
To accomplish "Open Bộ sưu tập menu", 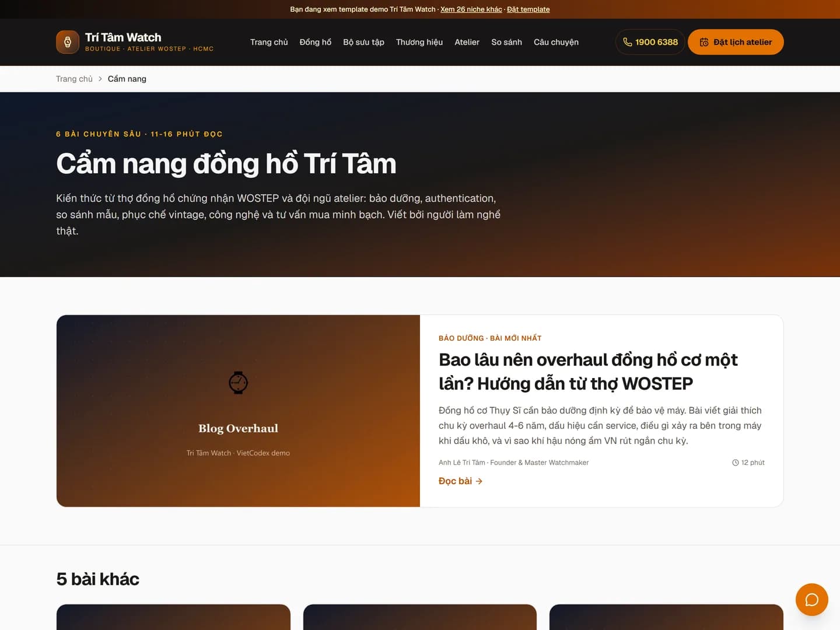I will pyautogui.click(x=363, y=42).
